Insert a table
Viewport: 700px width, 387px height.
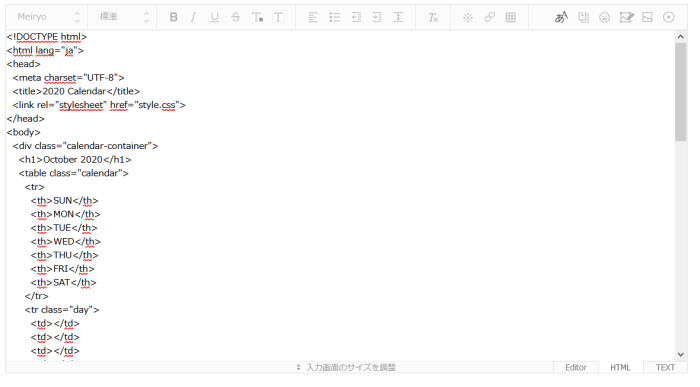click(510, 17)
